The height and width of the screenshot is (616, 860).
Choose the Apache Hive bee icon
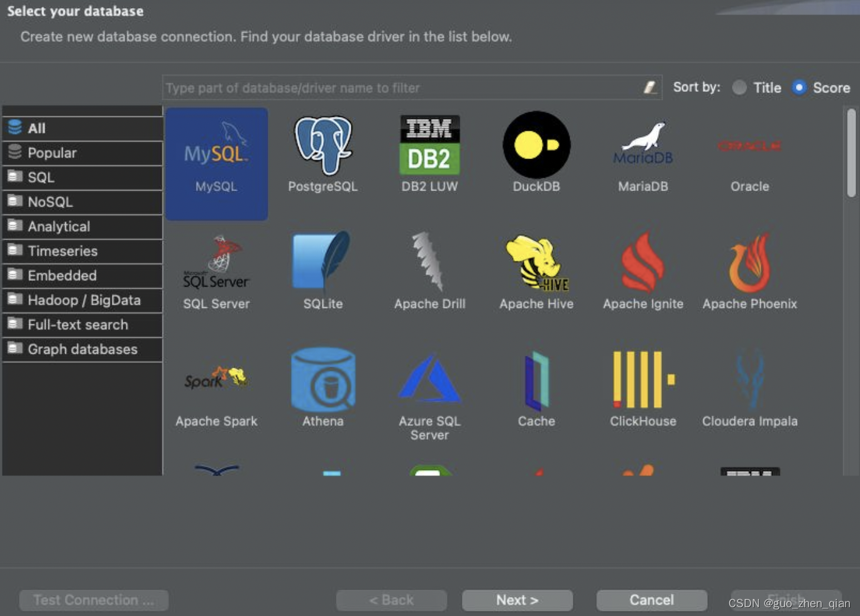point(536,263)
